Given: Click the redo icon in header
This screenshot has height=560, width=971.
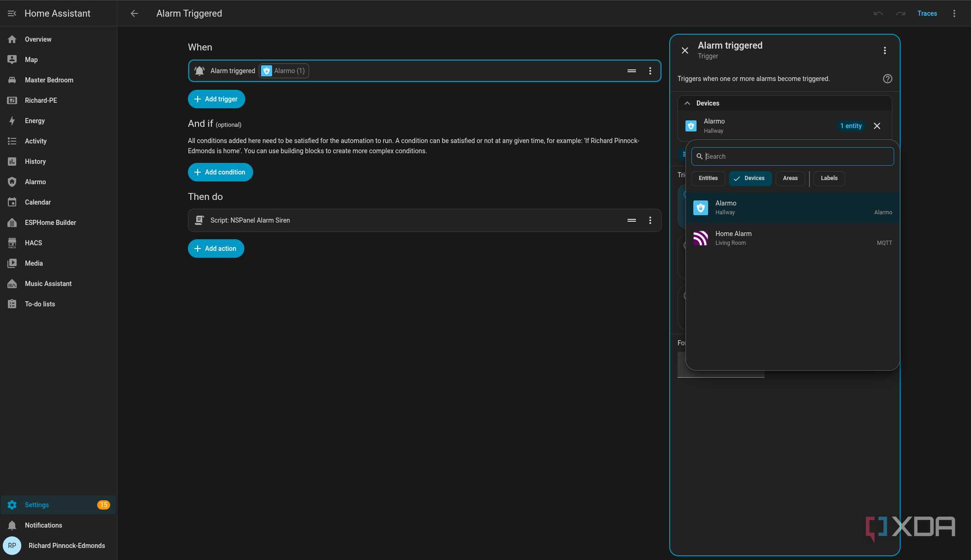Looking at the screenshot, I should 900,13.
